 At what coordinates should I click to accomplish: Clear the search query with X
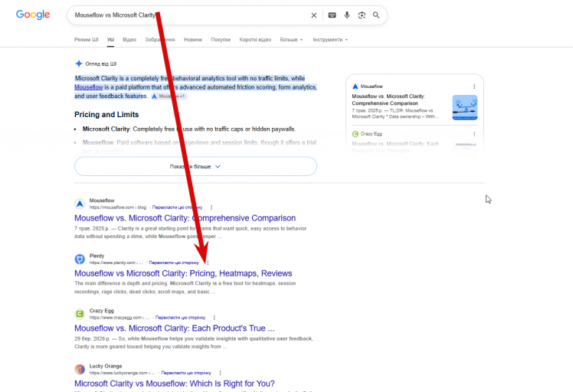pyautogui.click(x=314, y=15)
